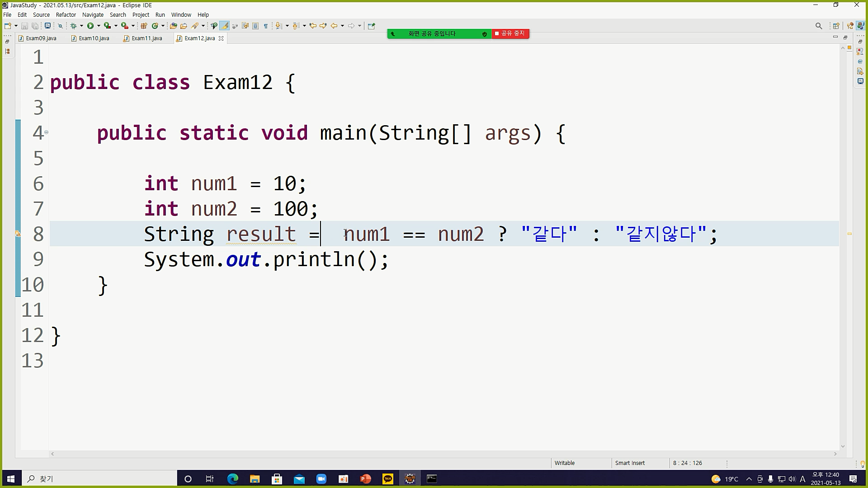Click Last Edit Location arrow icon
The width and height of the screenshot is (868, 488).
(x=313, y=26)
